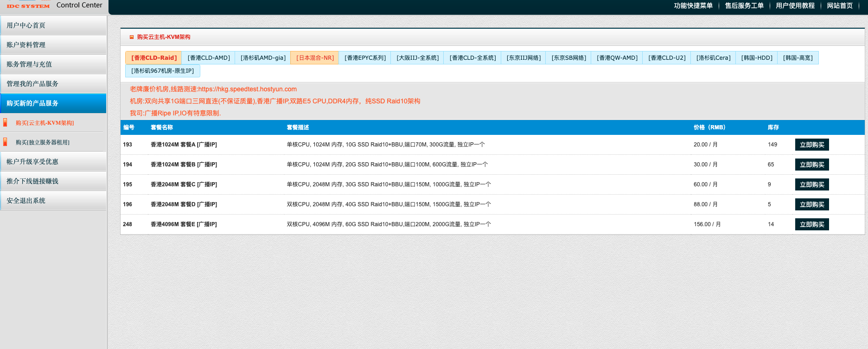The height and width of the screenshot is (349, 868).
Task: Click the red icon beside 购买[独立服务器租用]
Action: 5,142
